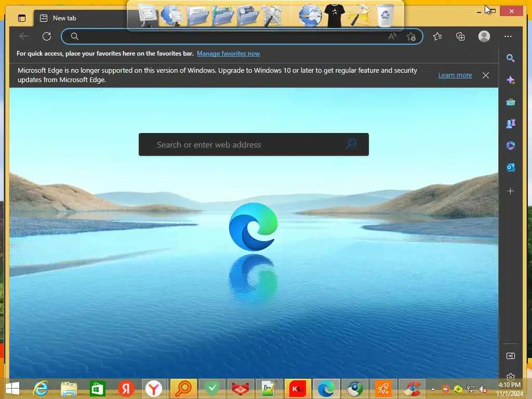Add this page to favorites star icon
This screenshot has height=399, width=532.
click(411, 36)
